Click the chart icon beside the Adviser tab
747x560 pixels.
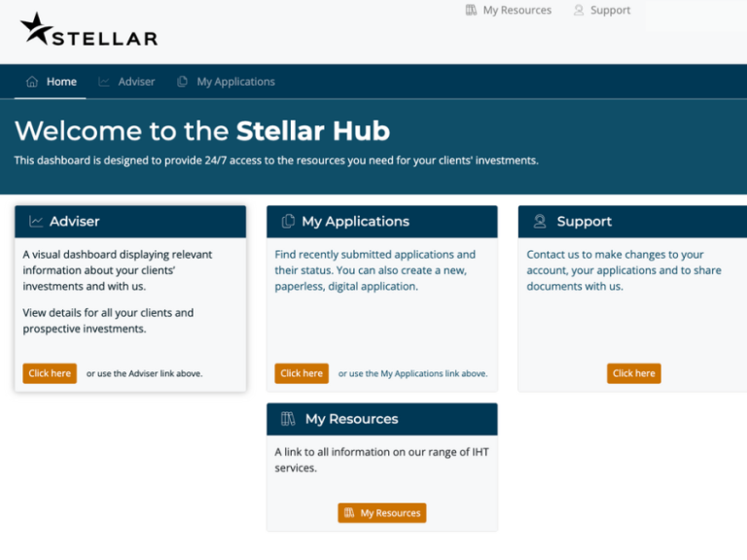pos(104,82)
